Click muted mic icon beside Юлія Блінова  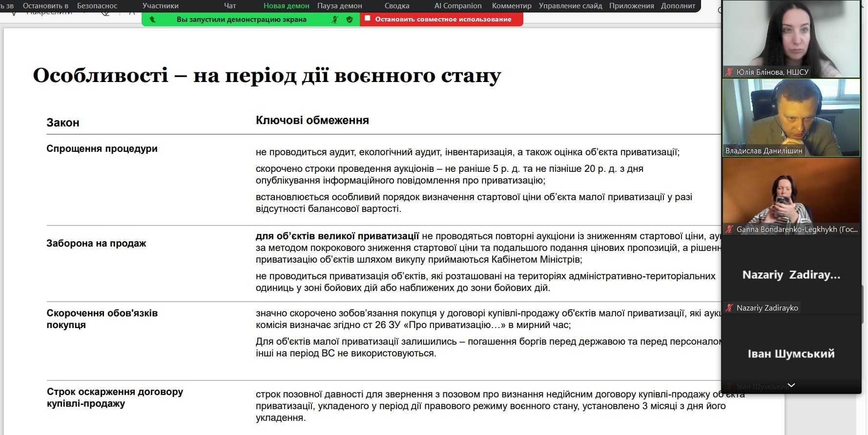729,72
